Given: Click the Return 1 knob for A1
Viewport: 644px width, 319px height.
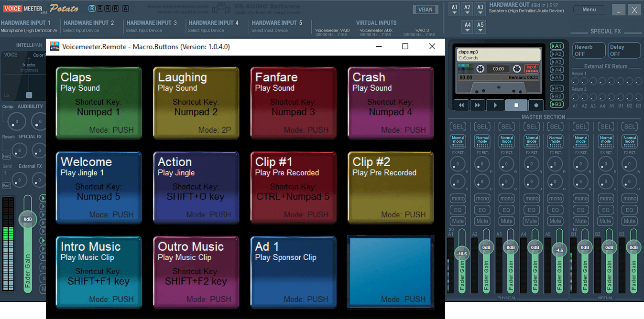Looking at the screenshot, I should pyautogui.click(x=575, y=81).
